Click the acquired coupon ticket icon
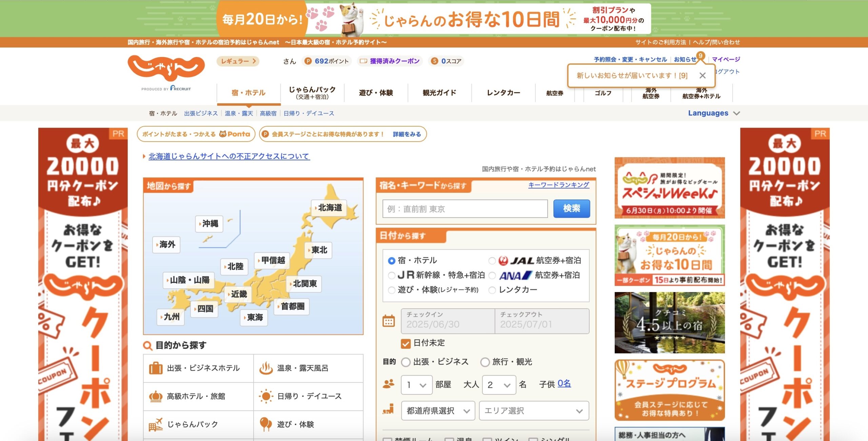Image resolution: width=868 pixels, height=441 pixels. click(363, 61)
